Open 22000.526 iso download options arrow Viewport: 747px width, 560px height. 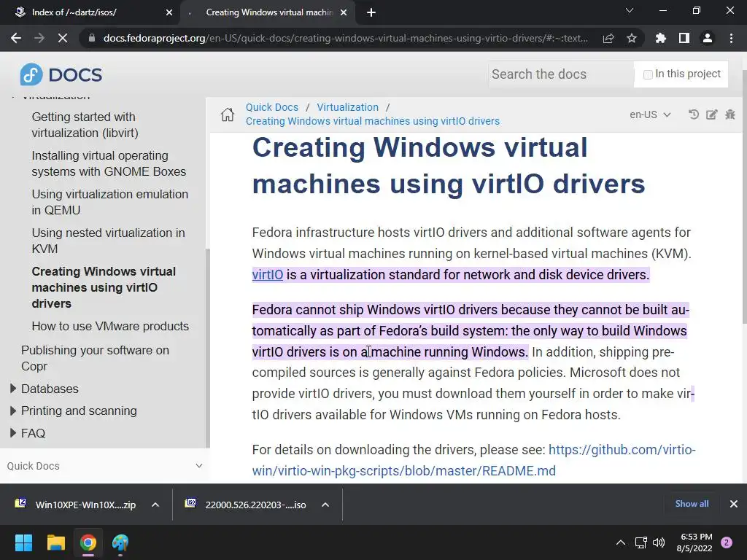tap(325, 505)
